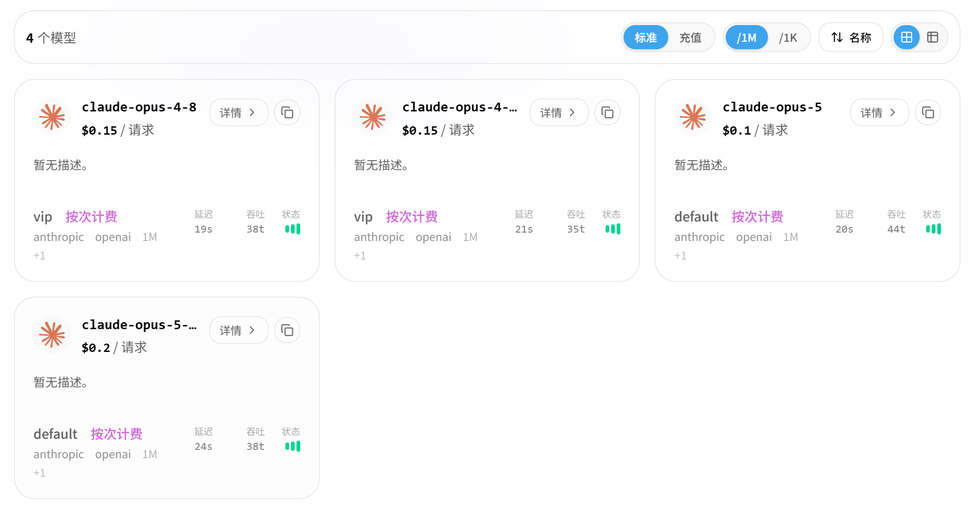
Task: Click copy icon on the $0.2 model card
Action: pyautogui.click(x=287, y=330)
